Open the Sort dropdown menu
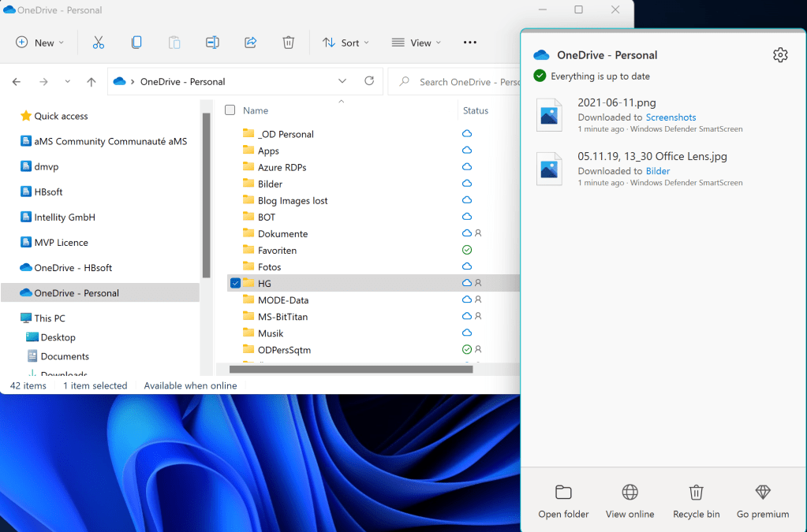807x532 pixels. click(346, 43)
